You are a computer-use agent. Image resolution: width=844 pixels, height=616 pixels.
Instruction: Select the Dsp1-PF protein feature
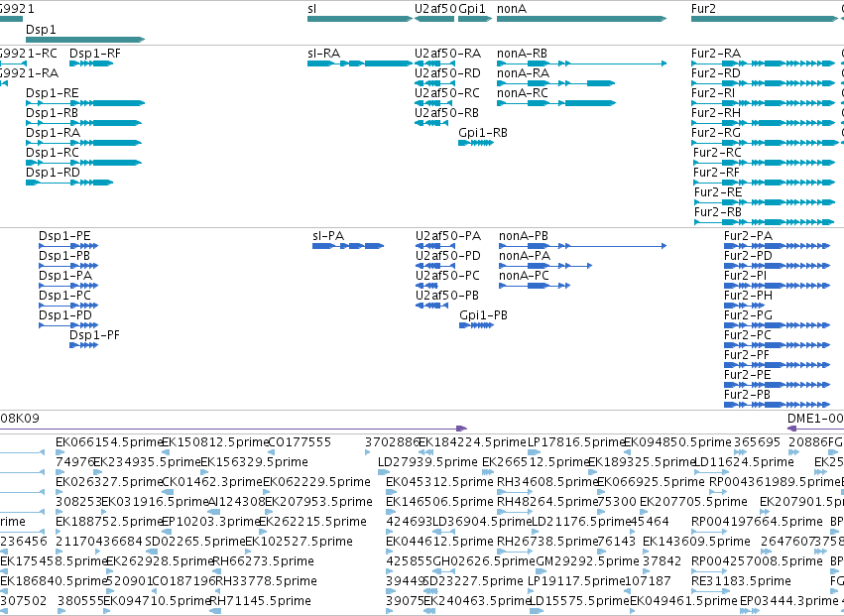pos(84,345)
